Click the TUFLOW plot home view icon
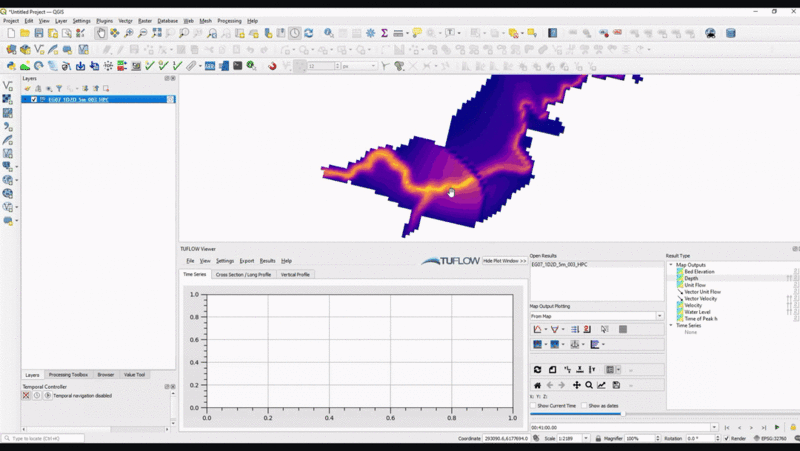800x451 pixels. click(x=538, y=385)
